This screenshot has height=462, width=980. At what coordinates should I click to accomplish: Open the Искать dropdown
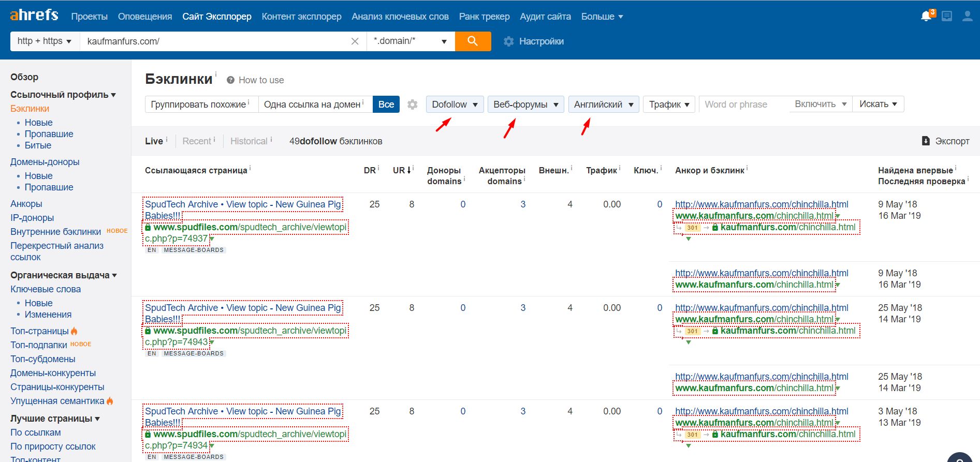tap(879, 104)
